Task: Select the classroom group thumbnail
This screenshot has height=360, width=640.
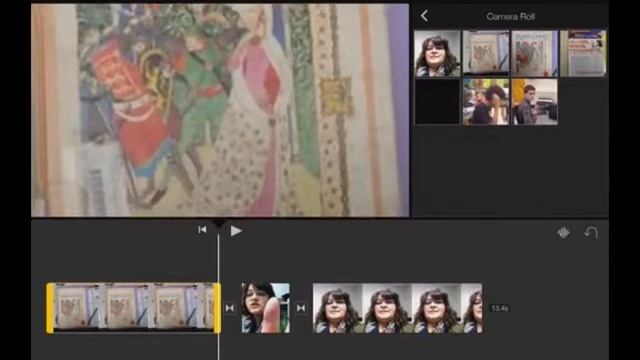Action: click(486, 101)
